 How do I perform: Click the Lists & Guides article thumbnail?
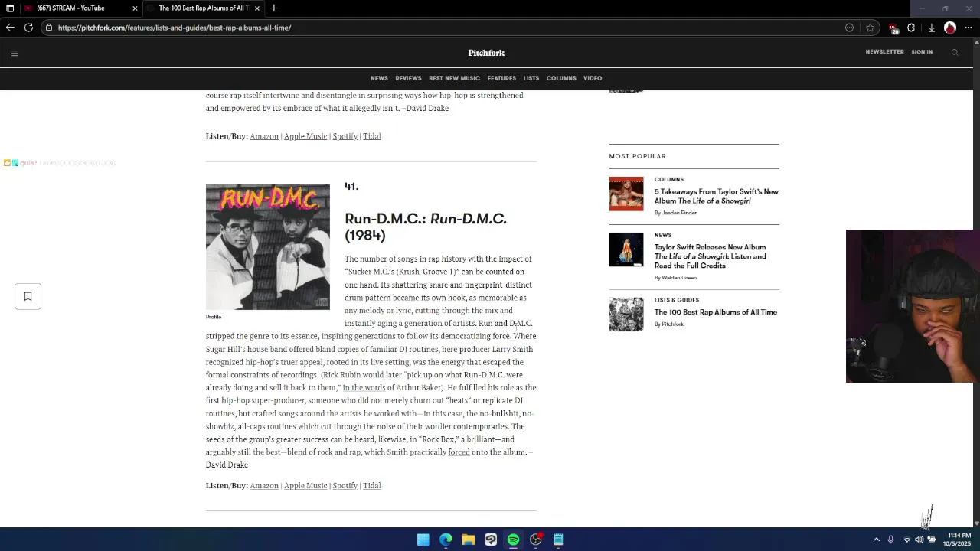coord(626,315)
